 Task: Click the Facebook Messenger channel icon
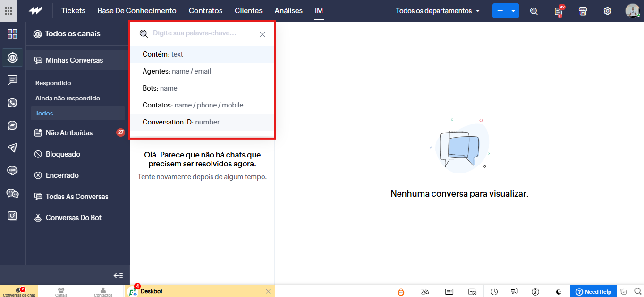[12, 125]
